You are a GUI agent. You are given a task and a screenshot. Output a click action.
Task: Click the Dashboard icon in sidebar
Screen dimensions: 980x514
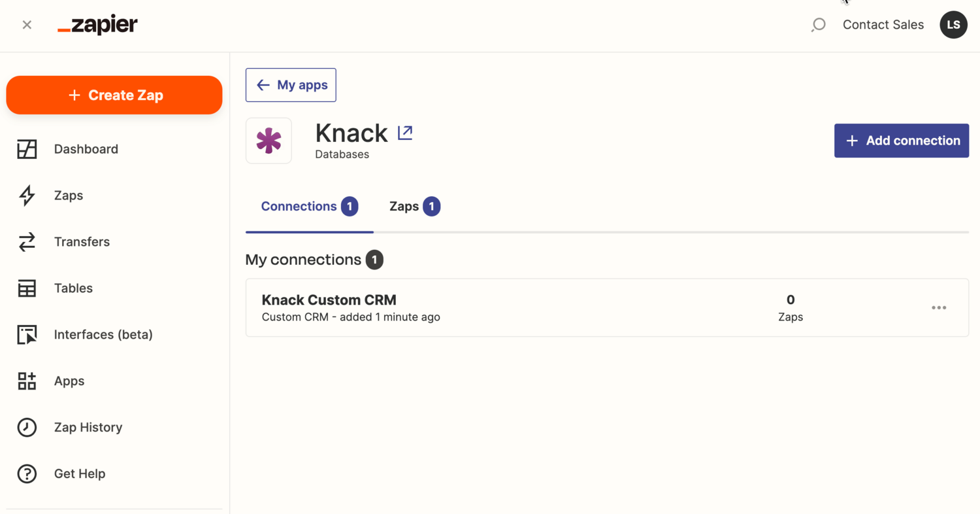(27, 149)
